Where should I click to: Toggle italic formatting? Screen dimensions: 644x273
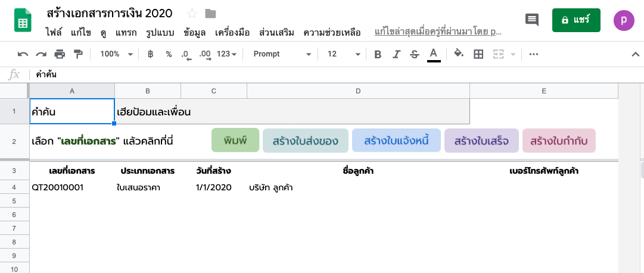tap(396, 54)
